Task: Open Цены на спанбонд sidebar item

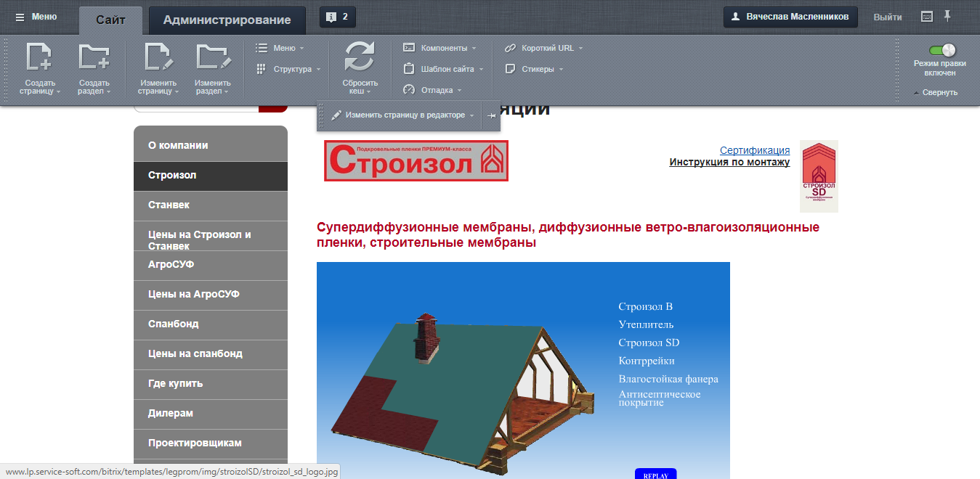Action: coord(211,354)
